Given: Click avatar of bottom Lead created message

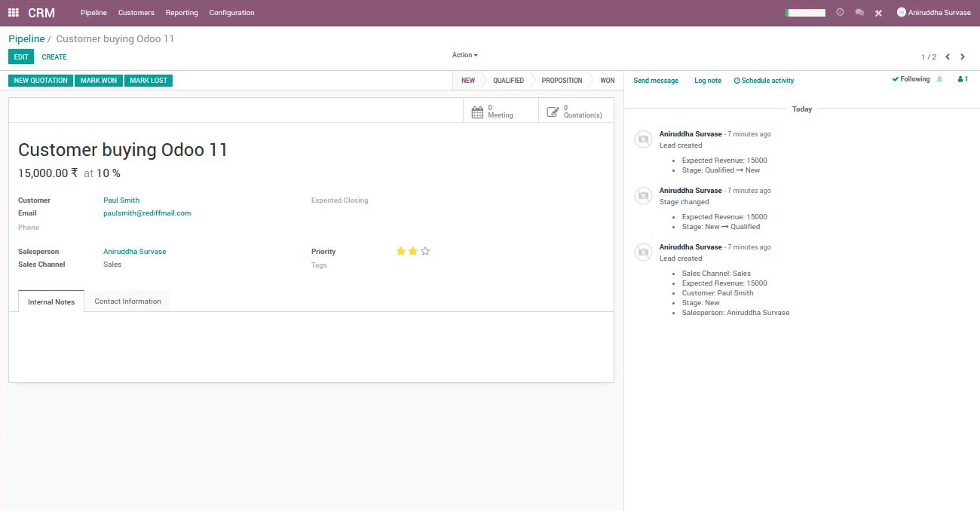Looking at the screenshot, I should 643,252.
